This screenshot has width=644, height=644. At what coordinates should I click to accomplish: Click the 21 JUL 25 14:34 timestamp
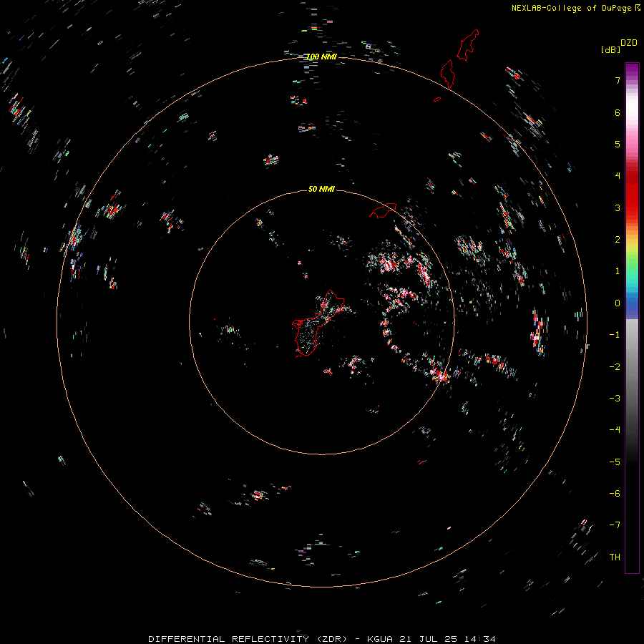point(447,639)
